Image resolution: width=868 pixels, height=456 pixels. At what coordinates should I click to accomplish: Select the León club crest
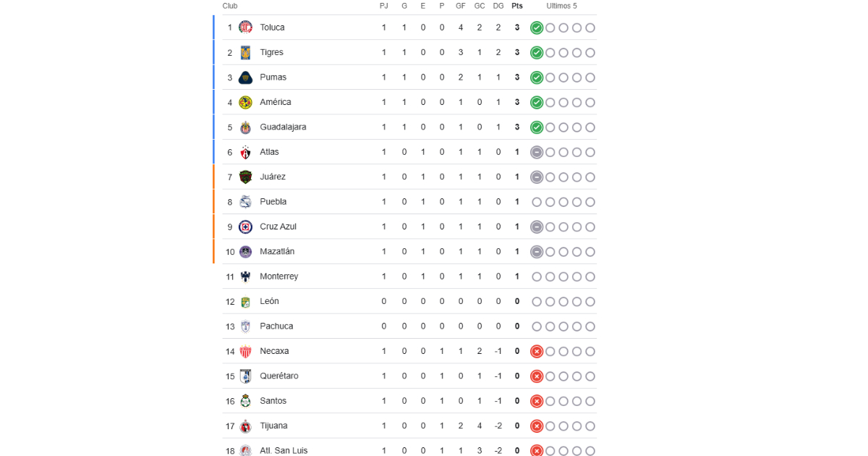click(245, 301)
